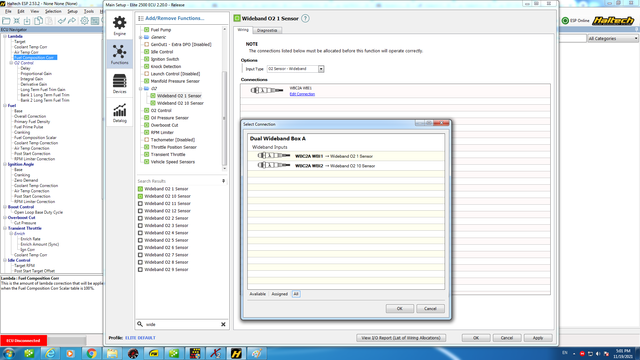Click the Haltech H taskbar icon
Screen dimensions: 640x360
[236, 353]
